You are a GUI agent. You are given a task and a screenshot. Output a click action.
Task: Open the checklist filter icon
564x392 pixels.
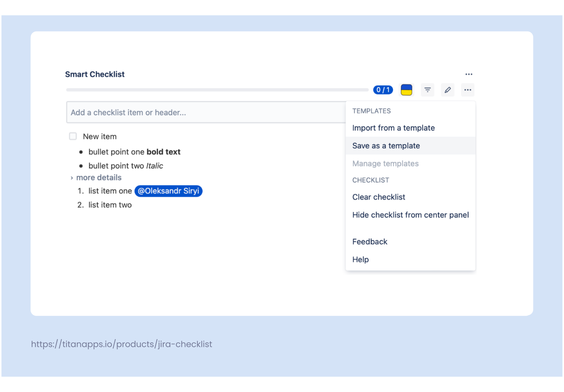[x=427, y=90]
